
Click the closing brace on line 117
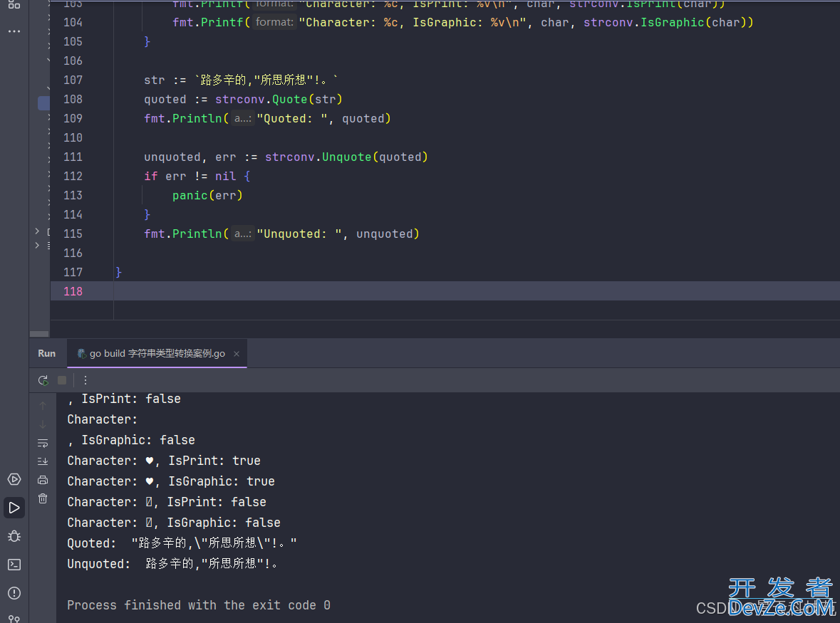coord(118,273)
